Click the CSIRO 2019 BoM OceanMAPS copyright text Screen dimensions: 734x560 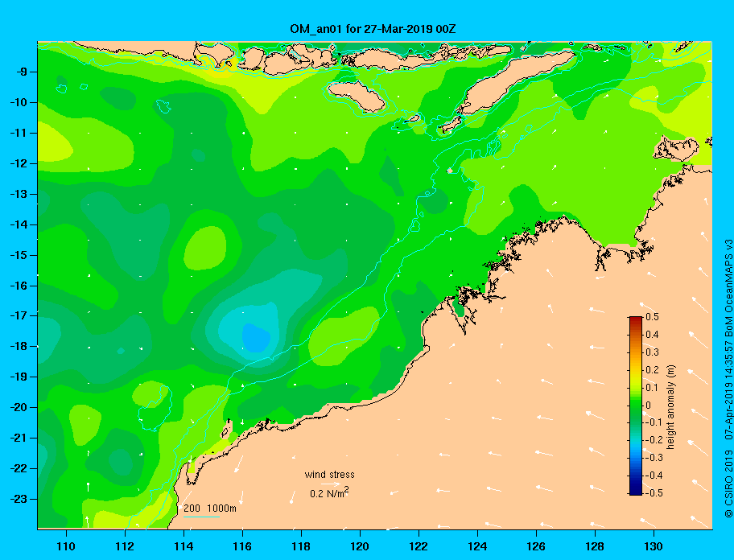pyautogui.click(x=728, y=378)
